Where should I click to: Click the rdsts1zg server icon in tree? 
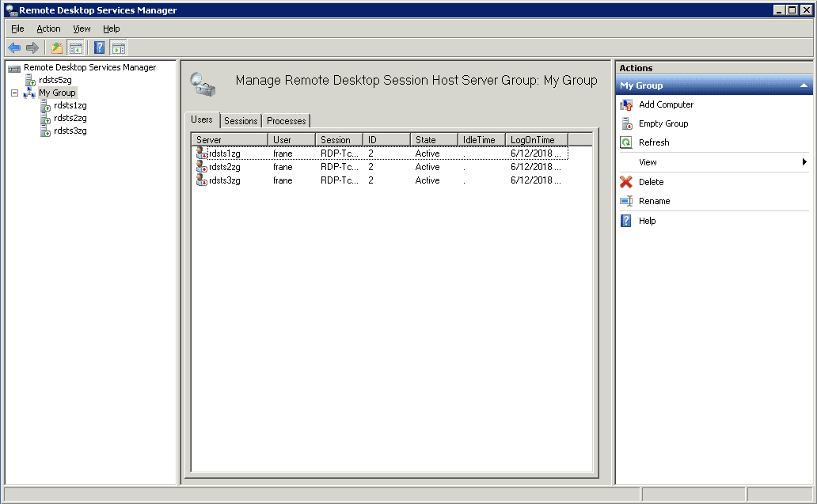pos(46,106)
